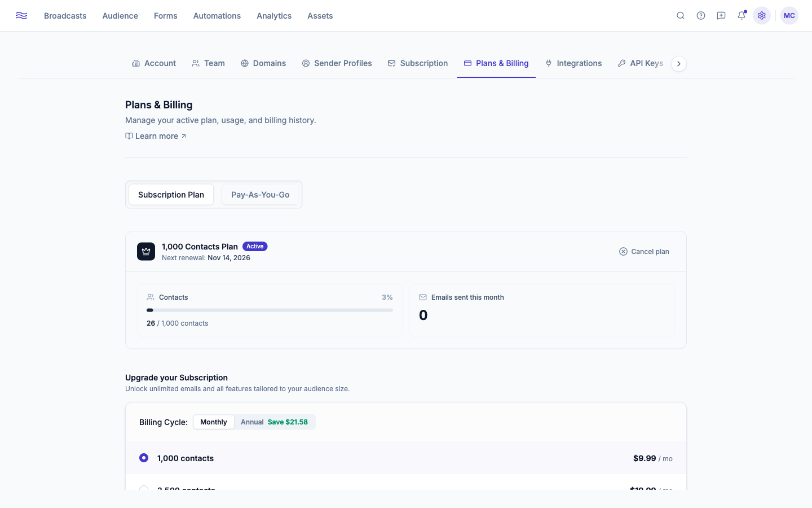Click the Active plan badge
The image size is (812, 508).
coord(255,246)
